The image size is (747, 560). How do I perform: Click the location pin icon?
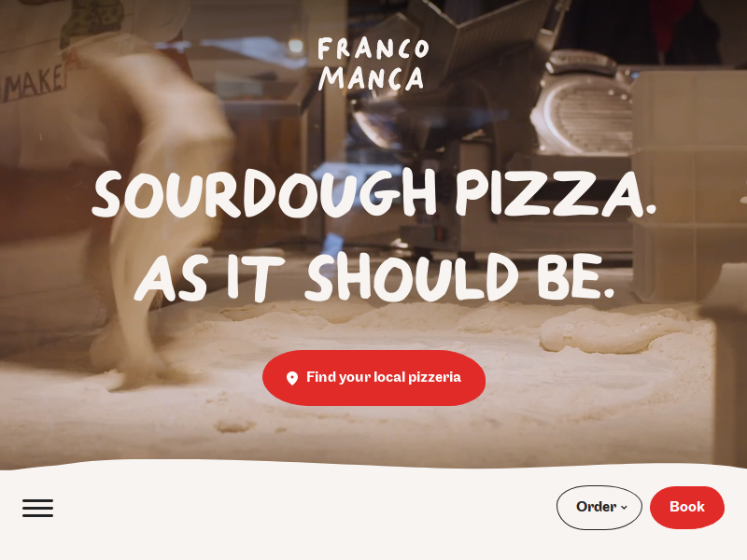(x=292, y=378)
